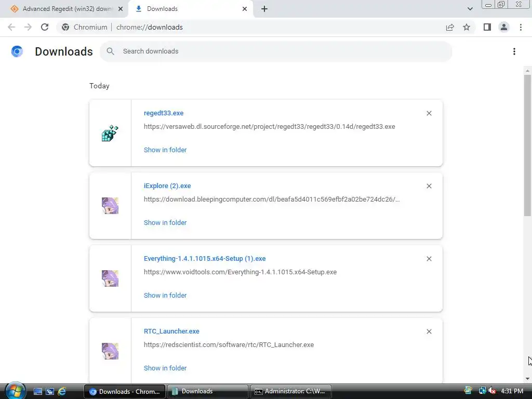Show iExplore (2).exe in folder
This screenshot has height=399, width=532.
click(x=165, y=222)
